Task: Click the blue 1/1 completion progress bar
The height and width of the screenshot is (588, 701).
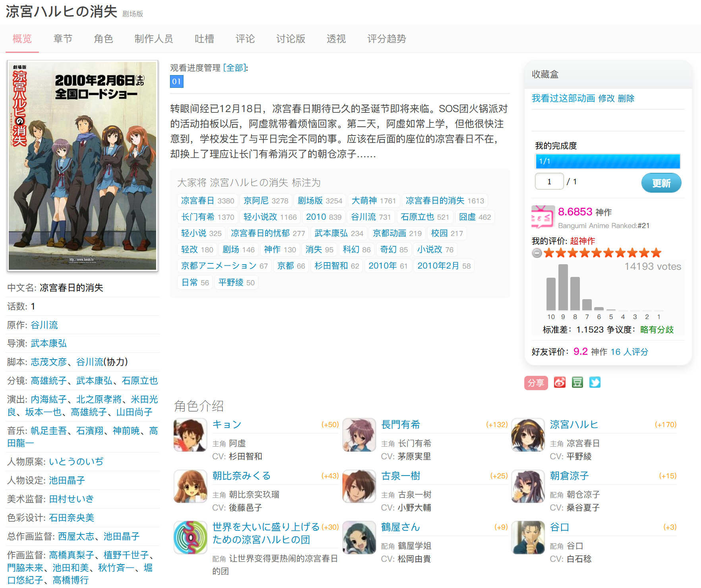Action: [x=608, y=161]
